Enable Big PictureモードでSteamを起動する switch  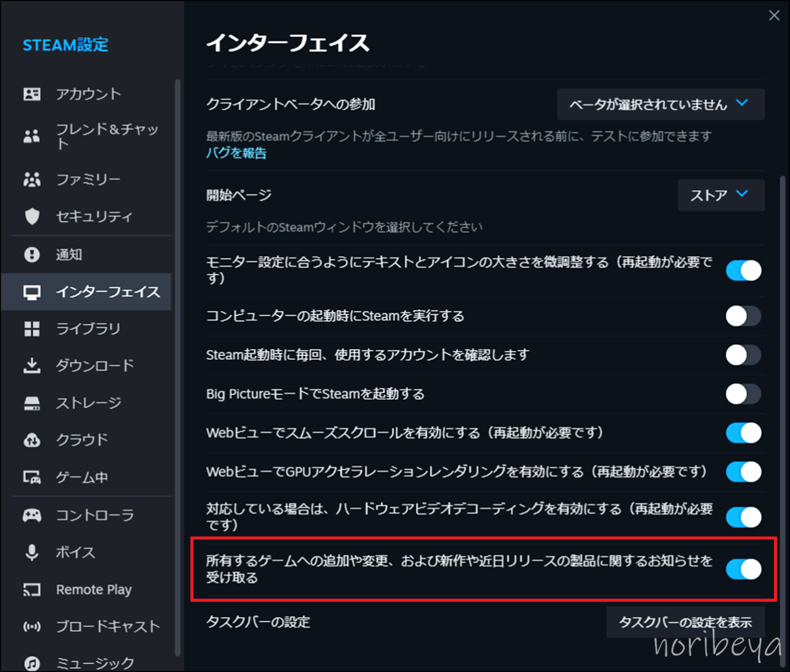click(743, 394)
